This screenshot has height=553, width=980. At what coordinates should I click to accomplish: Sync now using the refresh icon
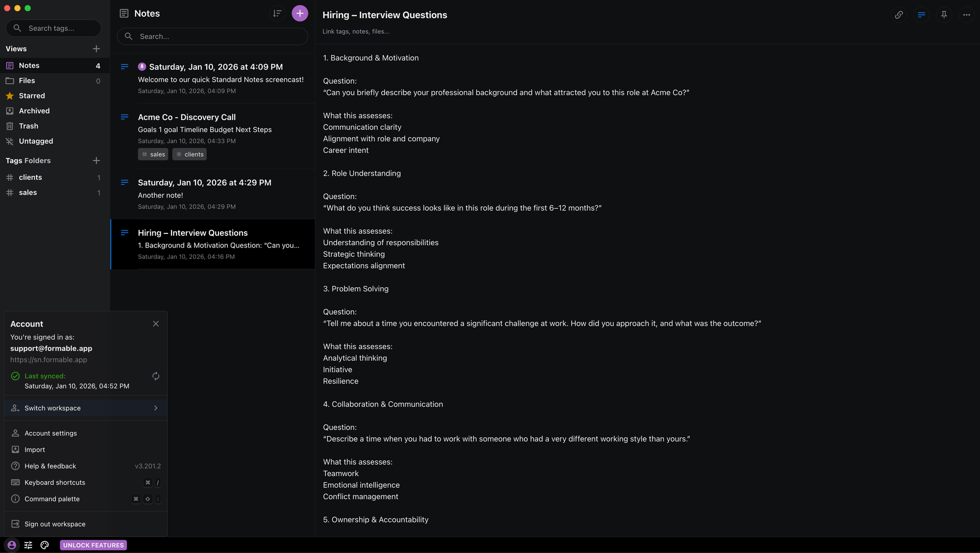tap(155, 376)
